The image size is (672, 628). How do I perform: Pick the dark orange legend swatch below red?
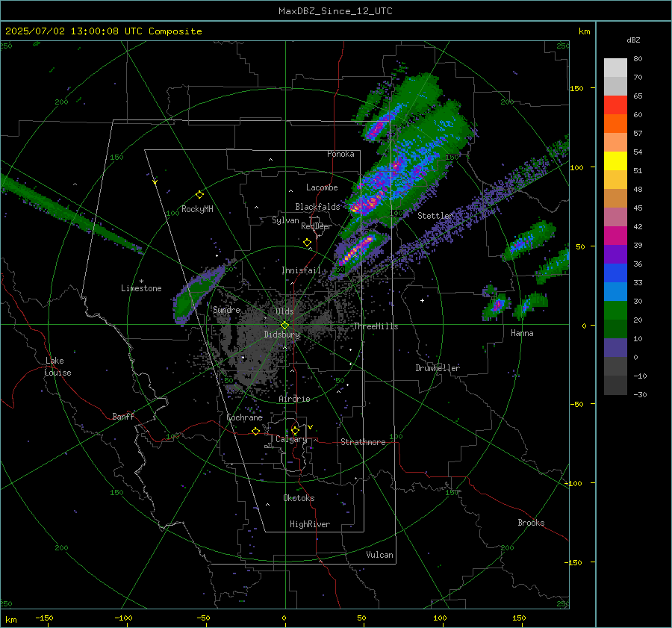pyautogui.click(x=615, y=124)
